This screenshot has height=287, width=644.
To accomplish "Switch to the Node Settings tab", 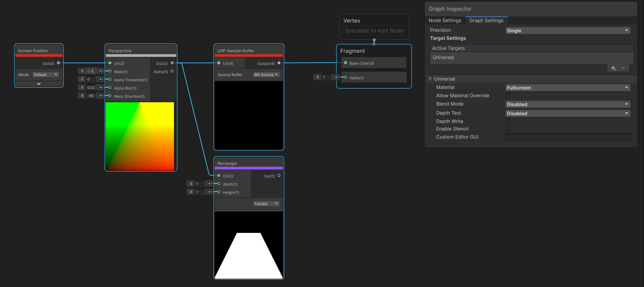I will point(445,20).
